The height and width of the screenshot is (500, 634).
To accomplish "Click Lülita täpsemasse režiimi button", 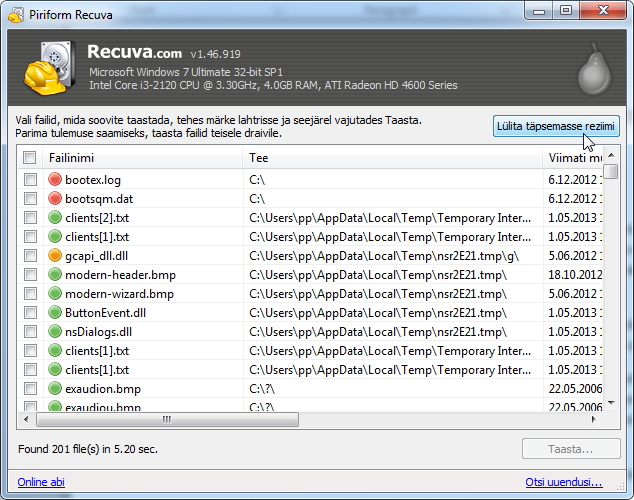I will (x=556, y=126).
